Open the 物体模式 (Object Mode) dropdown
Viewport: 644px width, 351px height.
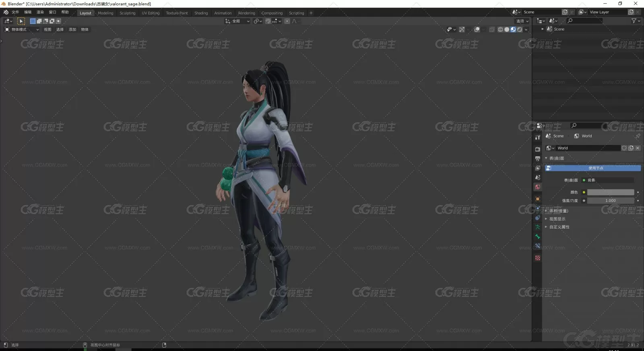[22, 29]
